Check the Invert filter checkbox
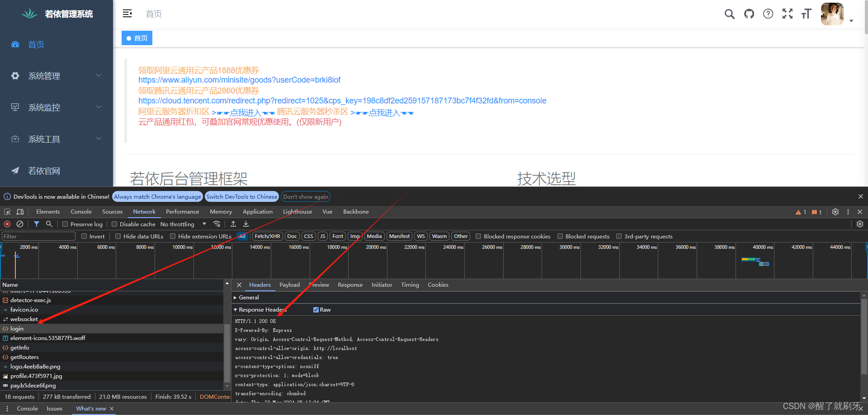 84,236
